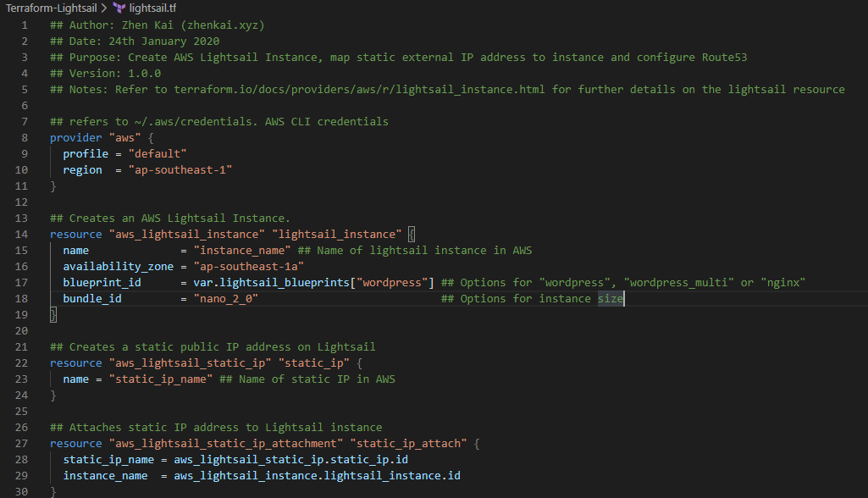Open the Terraform-Lightsail breadcrumb folder
Screen dimensions: 868x498
pos(50,8)
